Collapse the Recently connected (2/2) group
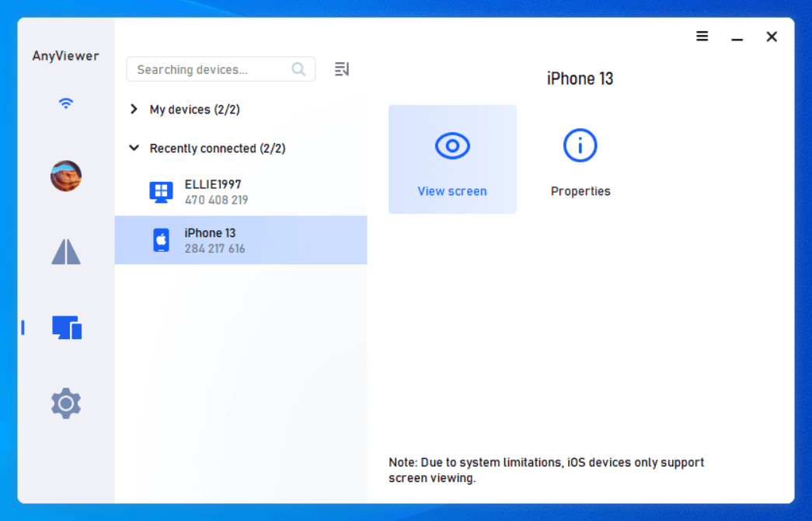Image resolution: width=812 pixels, height=521 pixels. [x=134, y=148]
